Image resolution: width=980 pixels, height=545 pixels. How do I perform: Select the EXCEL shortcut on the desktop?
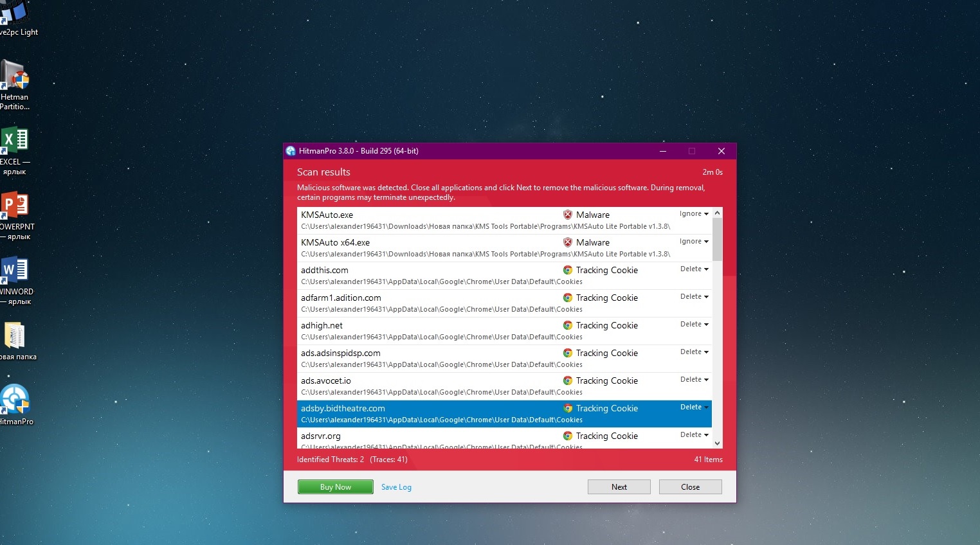point(15,152)
